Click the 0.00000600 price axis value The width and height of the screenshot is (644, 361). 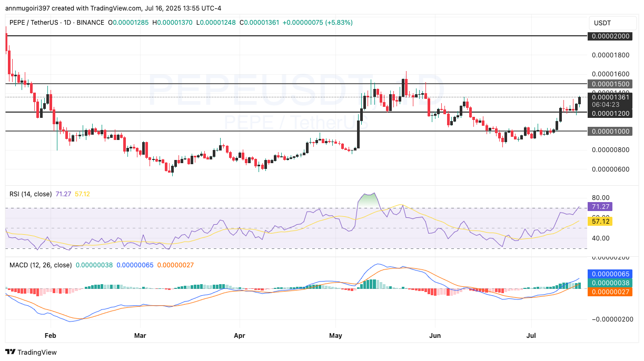click(611, 169)
